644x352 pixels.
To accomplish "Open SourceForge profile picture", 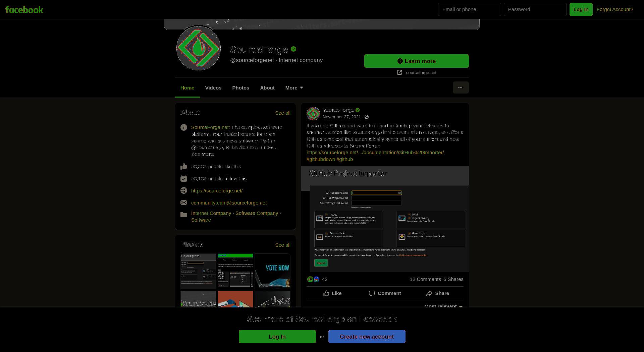I will click(199, 48).
